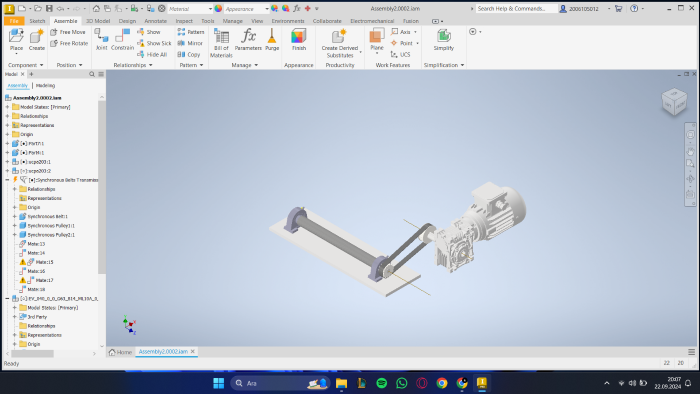Switch to the Modeling browser tab
Viewport: 700px width, 394px height.
45,86
